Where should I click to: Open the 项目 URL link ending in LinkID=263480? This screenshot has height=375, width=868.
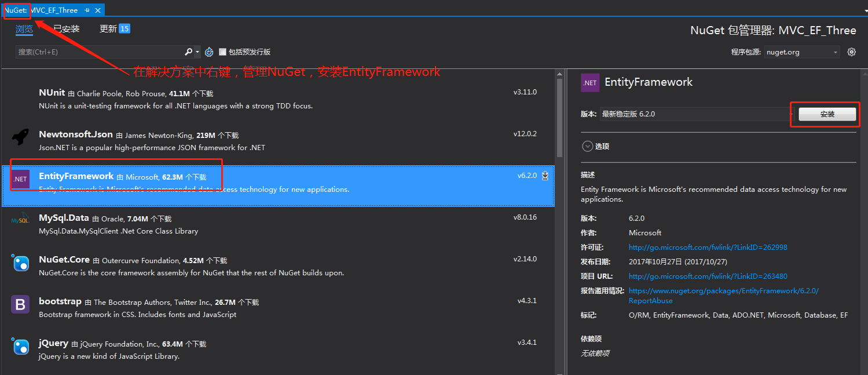(708, 276)
